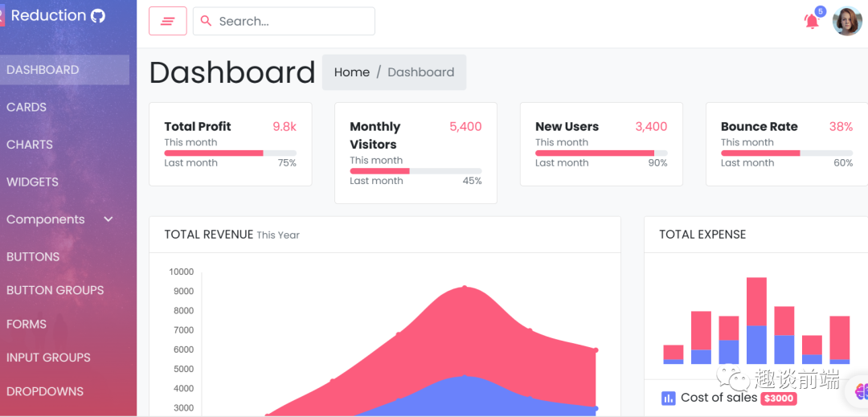Select the Total Profit card title
Viewport: 868px width, 417px height.
point(198,127)
